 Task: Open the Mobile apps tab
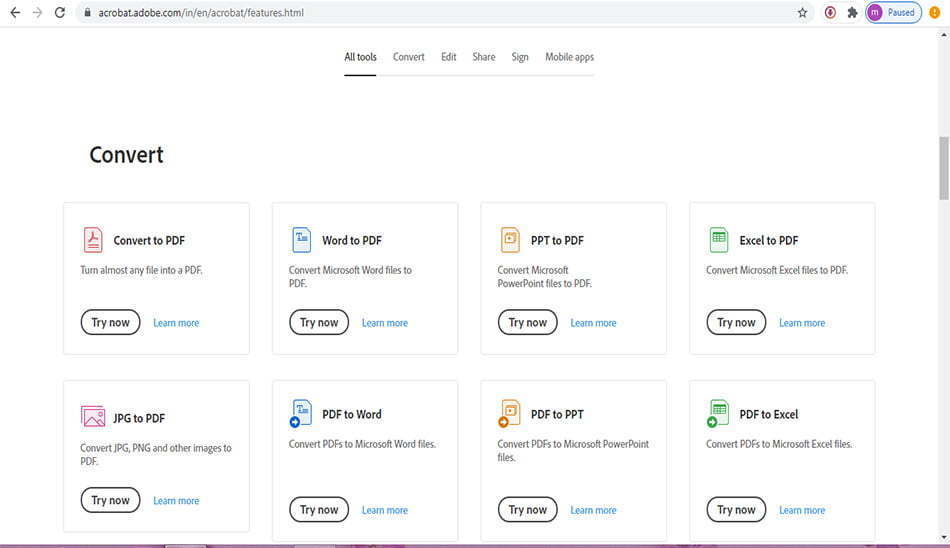(570, 57)
